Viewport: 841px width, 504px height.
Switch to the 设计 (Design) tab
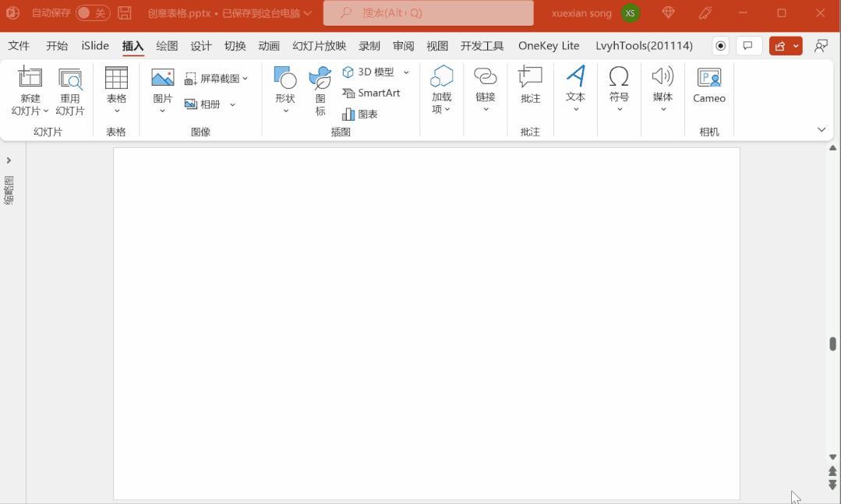pyautogui.click(x=201, y=46)
